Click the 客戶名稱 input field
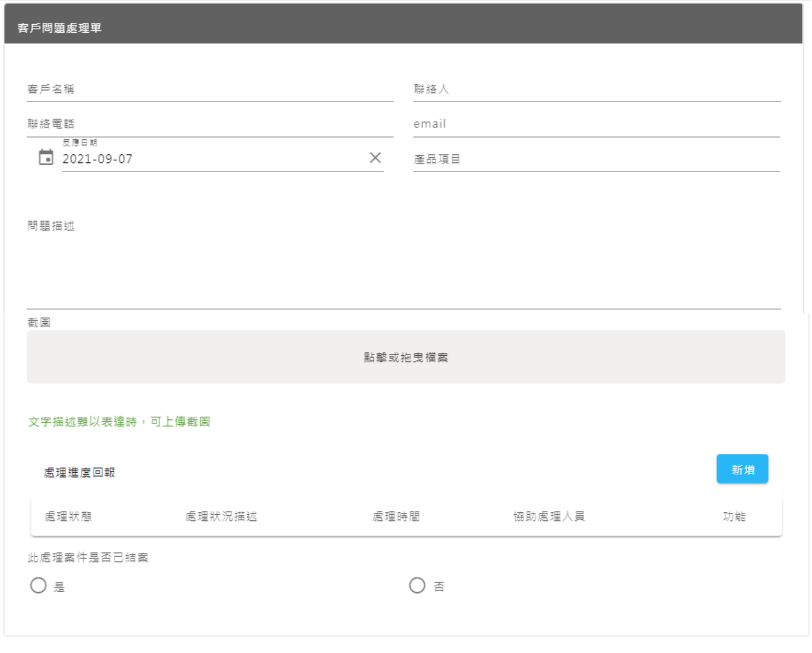The width and height of the screenshot is (812, 653). [x=210, y=90]
